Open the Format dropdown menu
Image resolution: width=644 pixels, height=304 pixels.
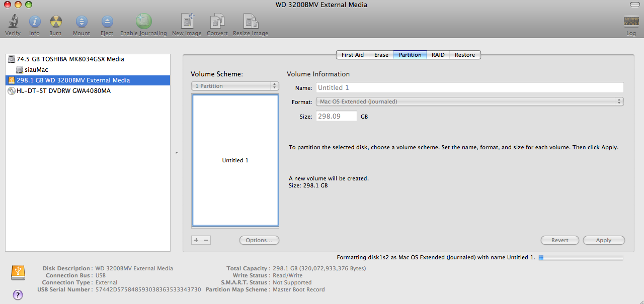click(470, 102)
